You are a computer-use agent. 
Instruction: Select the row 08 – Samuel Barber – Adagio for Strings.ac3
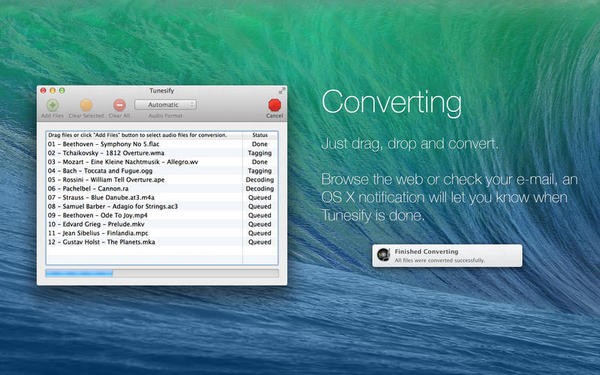(162, 206)
